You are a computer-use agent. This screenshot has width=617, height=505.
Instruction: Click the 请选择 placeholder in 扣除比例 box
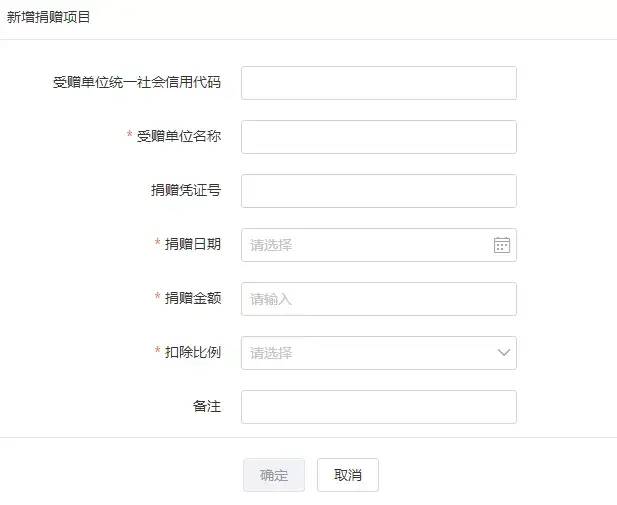271,353
